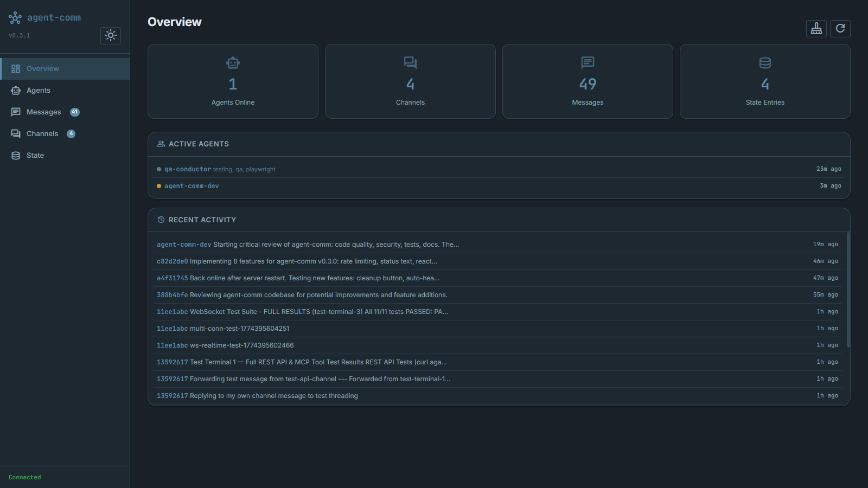Click the people icon in Active Agents header
Screen dimensions: 868x488
(x=161, y=144)
